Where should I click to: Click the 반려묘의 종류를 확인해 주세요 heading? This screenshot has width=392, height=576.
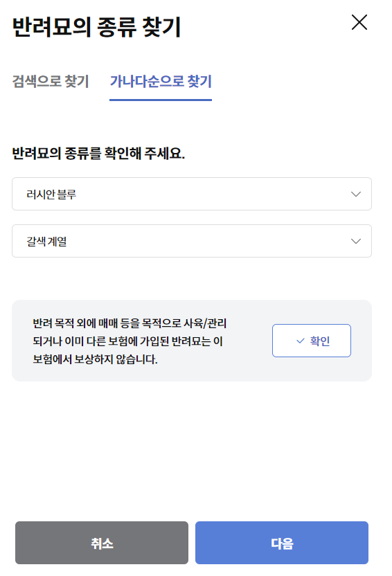pos(98,153)
